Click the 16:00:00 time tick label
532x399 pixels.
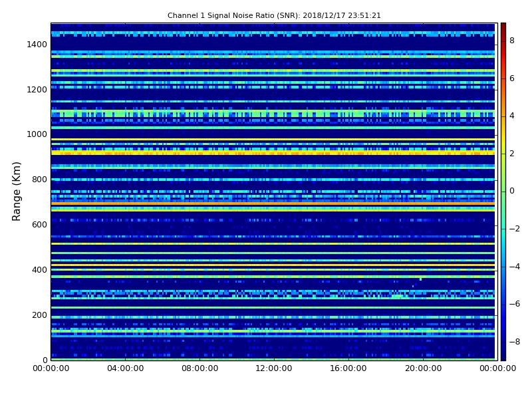click(348, 368)
